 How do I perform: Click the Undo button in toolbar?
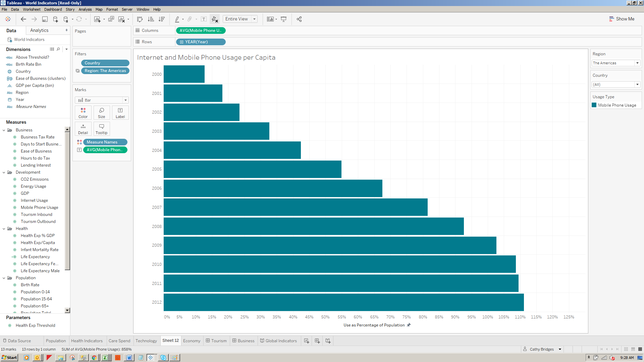tap(24, 19)
